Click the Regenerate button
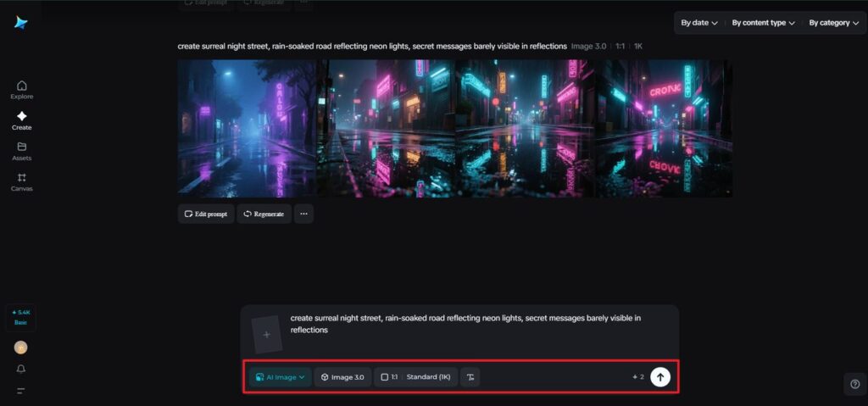Image resolution: width=868 pixels, height=406 pixels. point(264,214)
